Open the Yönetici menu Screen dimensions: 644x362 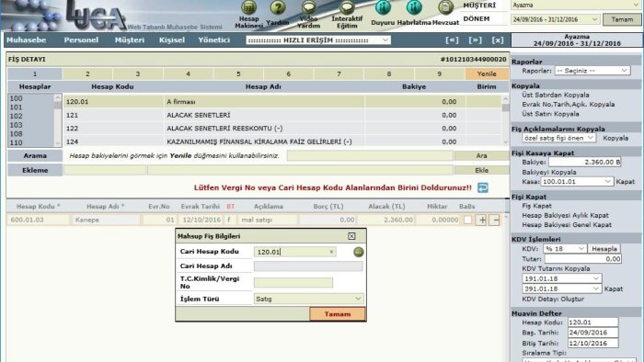[214, 40]
